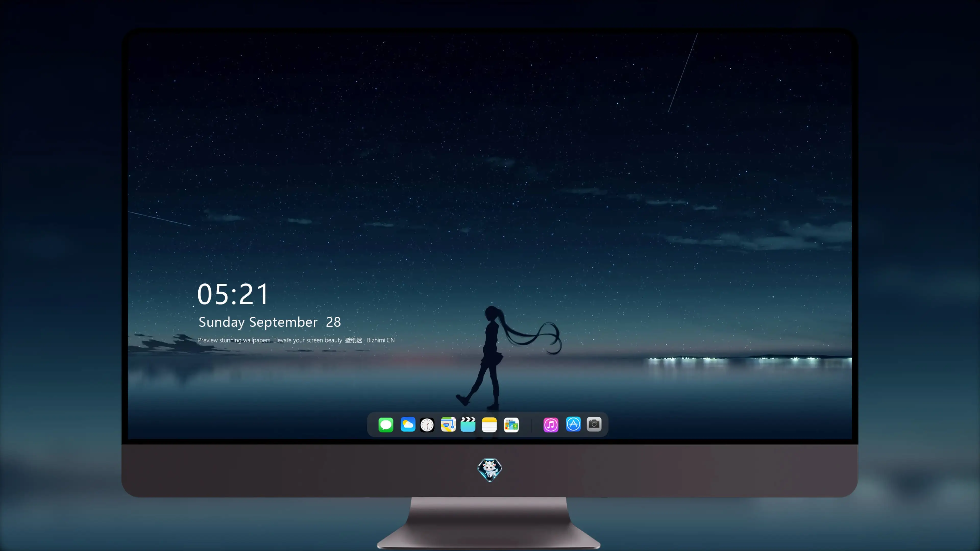This screenshot has width=980, height=551.
Task: Launch the Weather app from the dock
Action: [x=408, y=424]
